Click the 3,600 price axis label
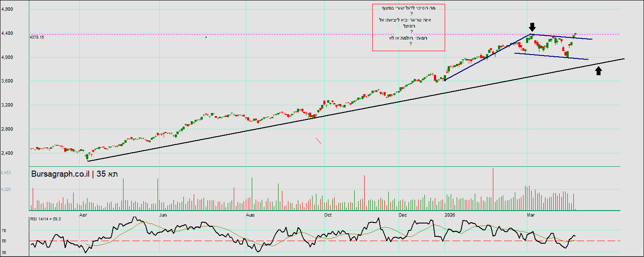 tap(8, 81)
